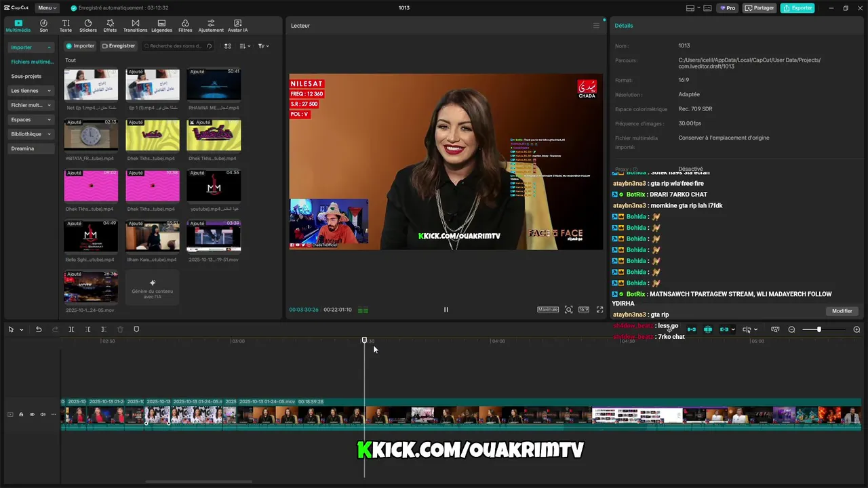Toggle auto snapping on the timeline
The height and width of the screenshot is (488, 868).
click(708, 330)
